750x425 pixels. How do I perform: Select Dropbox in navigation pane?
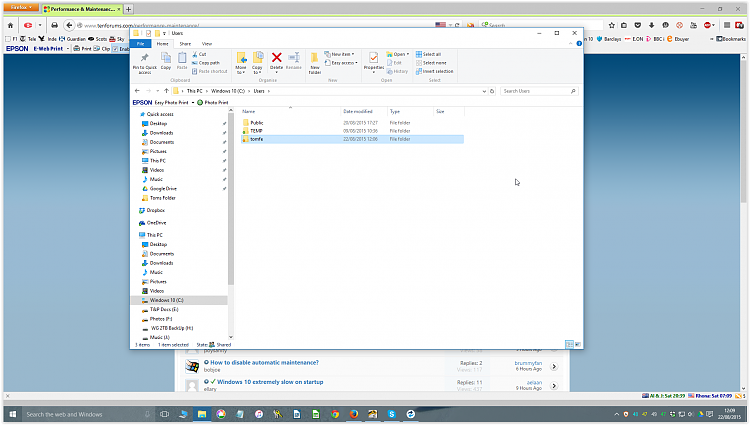click(152, 210)
